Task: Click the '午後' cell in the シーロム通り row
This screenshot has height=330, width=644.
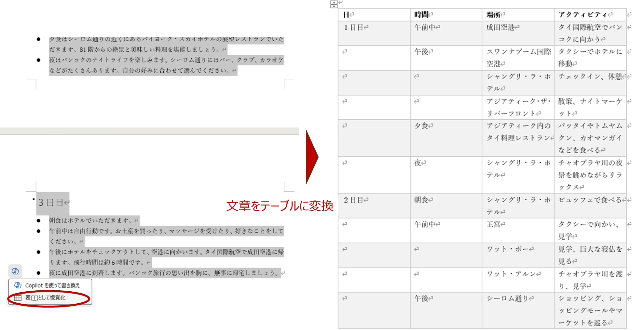Action: [x=446, y=310]
